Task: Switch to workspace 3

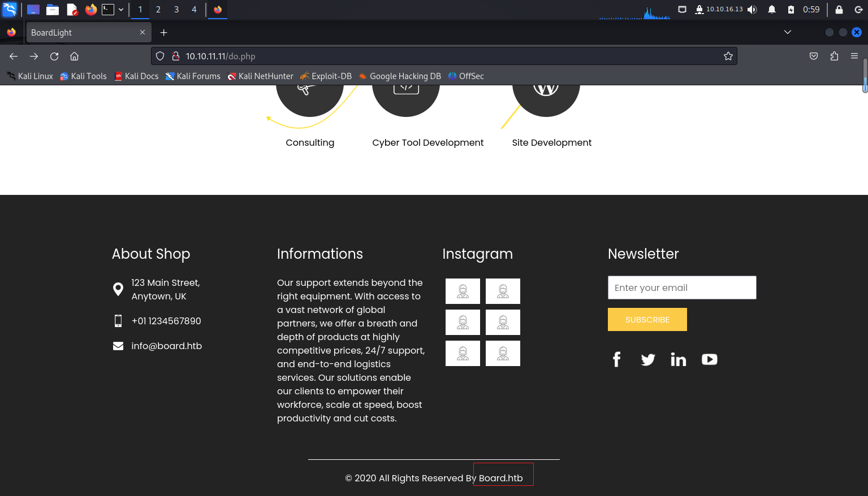Action: [x=176, y=9]
